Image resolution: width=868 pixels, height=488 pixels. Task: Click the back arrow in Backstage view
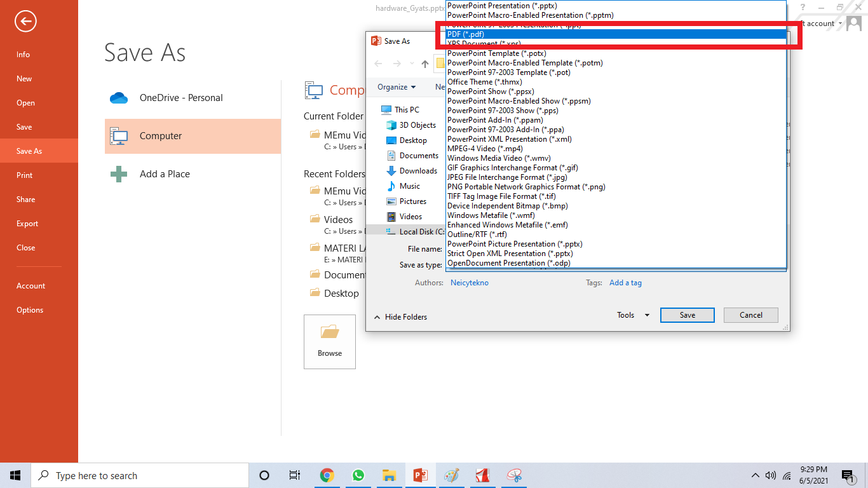[25, 22]
